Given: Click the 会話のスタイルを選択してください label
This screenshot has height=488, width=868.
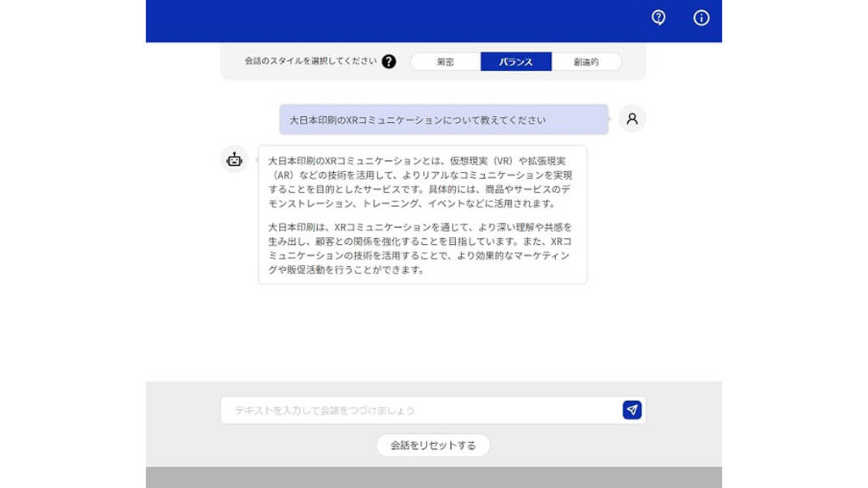Looking at the screenshot, I should [x=310, y=61].
